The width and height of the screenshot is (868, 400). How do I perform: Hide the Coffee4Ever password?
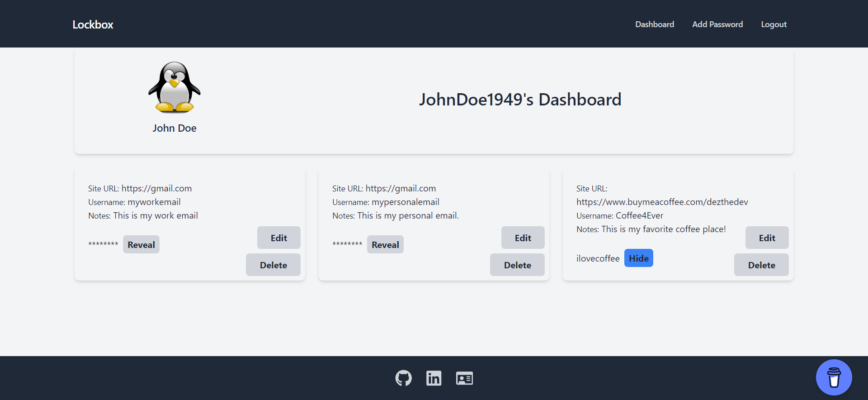[x=638, y=258]
